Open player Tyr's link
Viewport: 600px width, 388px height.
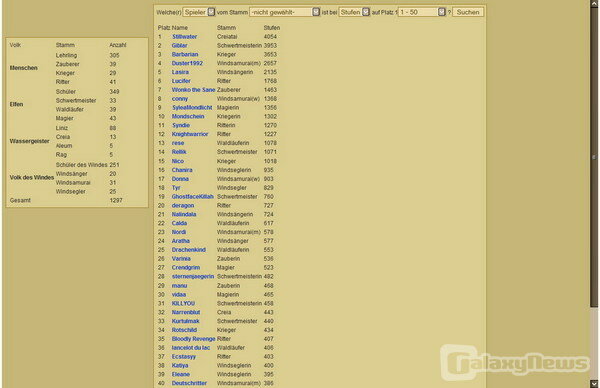176,187
